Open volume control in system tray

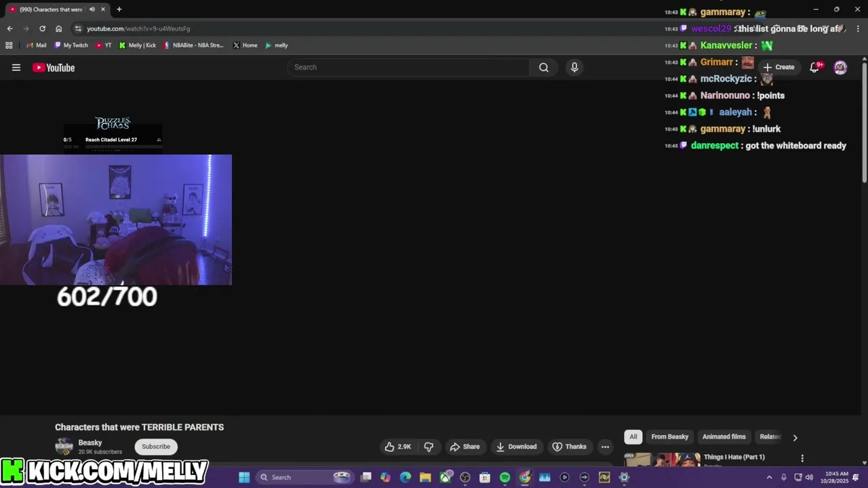tap(809, 477)
